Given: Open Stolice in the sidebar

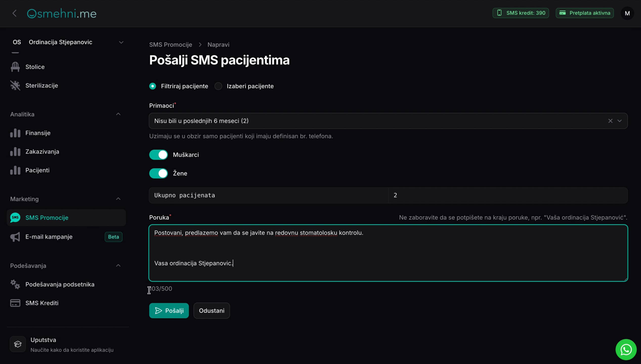Looking at the screenshot, I should tap(66, 67).
